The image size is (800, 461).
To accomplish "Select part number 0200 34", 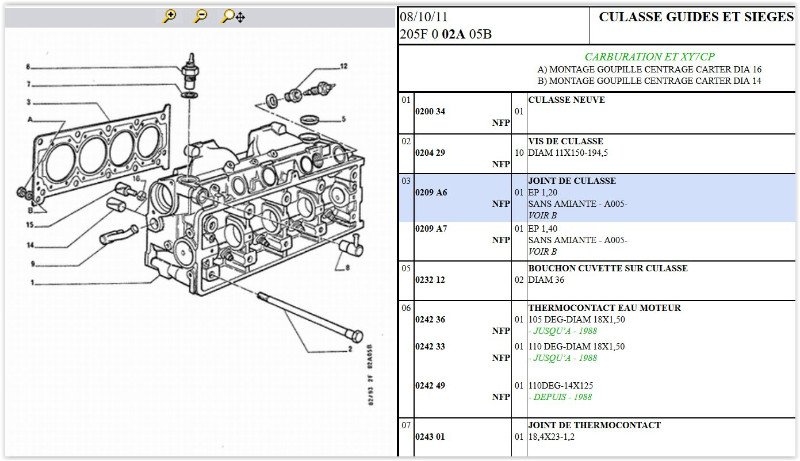I will click(430, 111).
